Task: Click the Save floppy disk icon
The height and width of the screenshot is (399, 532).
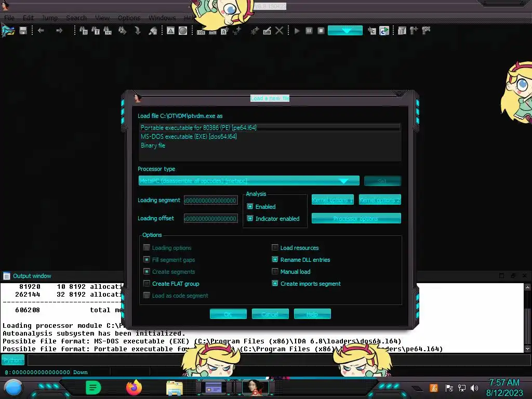Action: [x=23, y=31]
